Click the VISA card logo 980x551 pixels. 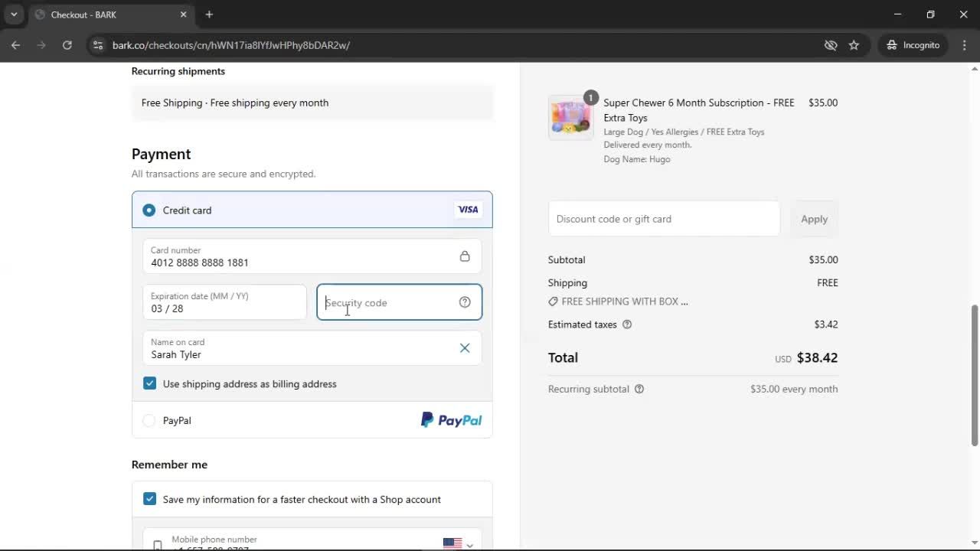coord(468,210)
